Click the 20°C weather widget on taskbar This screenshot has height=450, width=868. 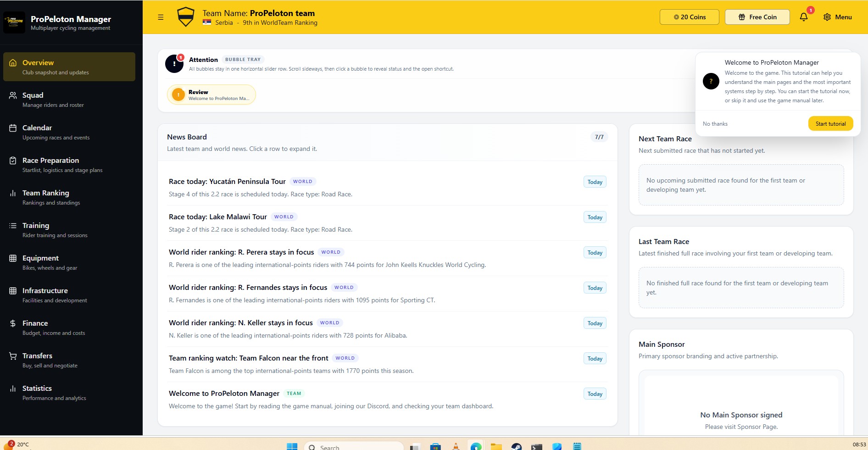tap(17, 444)
